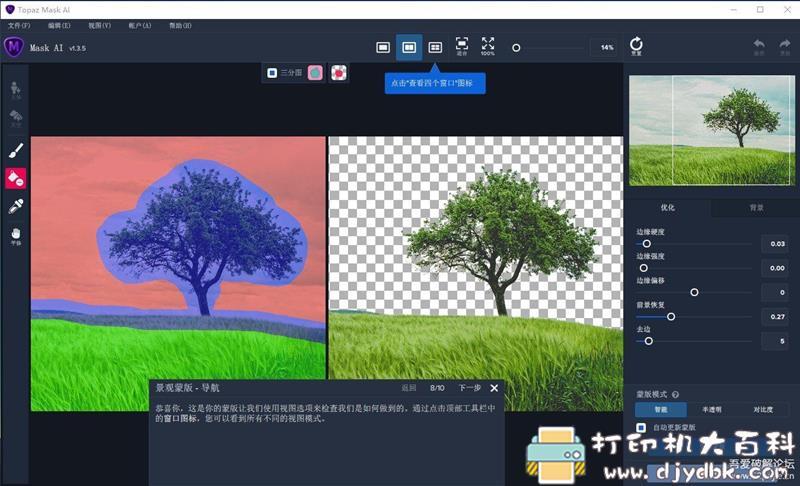Click the four-window view icon
Viewport: 800px width, 486px height.
435,47
